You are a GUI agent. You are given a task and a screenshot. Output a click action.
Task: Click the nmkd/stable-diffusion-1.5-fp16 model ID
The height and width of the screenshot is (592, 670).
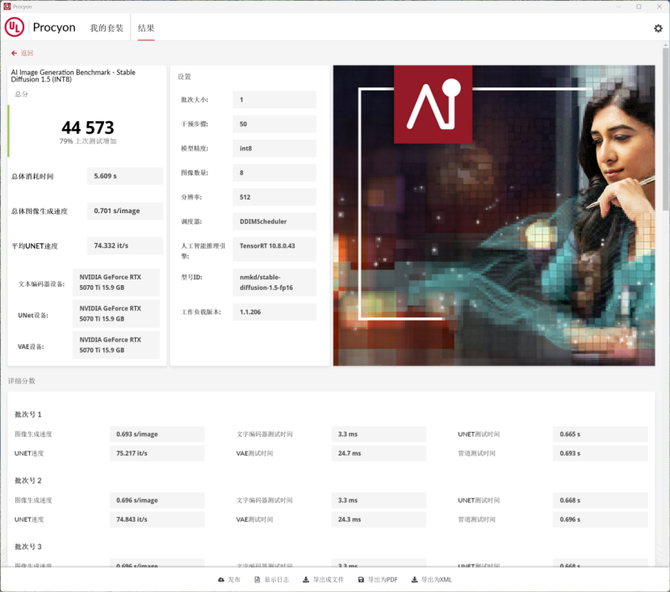pos(274,282)
